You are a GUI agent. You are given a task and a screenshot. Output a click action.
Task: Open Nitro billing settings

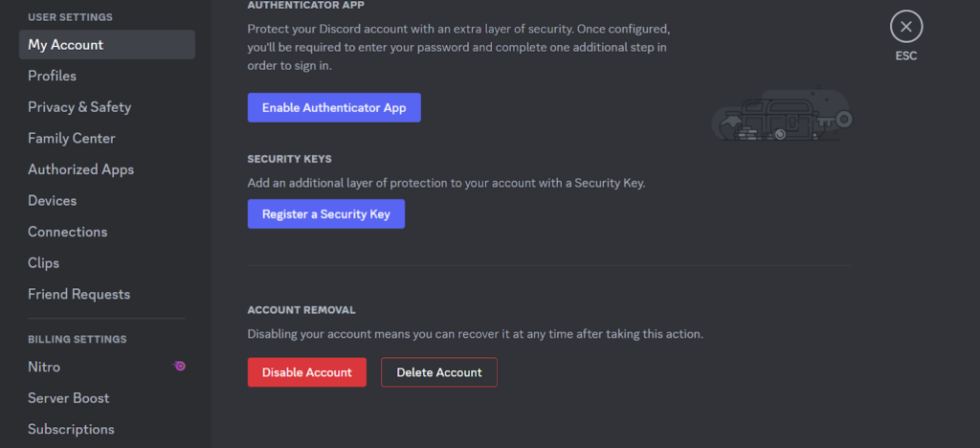pyautogui.click(x=44, y=367)
